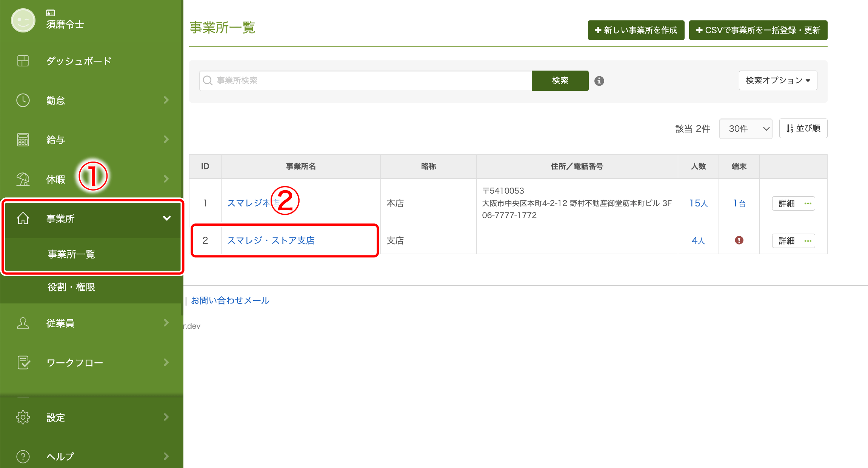
Task: Click the 4人 headcount link
Action: pos(698,240)
